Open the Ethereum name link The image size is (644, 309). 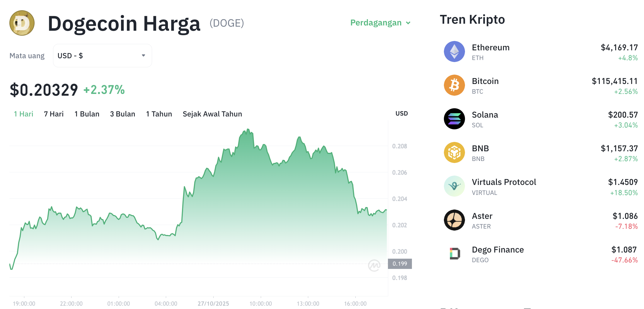[490, 47]
